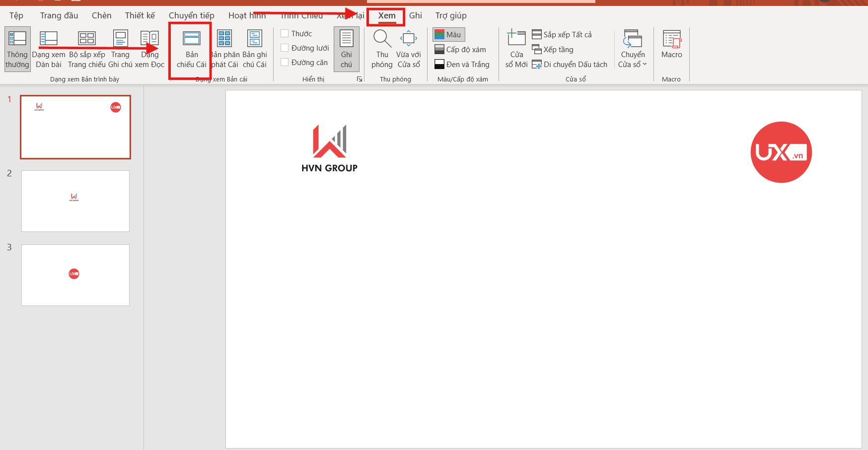Enable the Thước checkbox

[x=284, y=33]
